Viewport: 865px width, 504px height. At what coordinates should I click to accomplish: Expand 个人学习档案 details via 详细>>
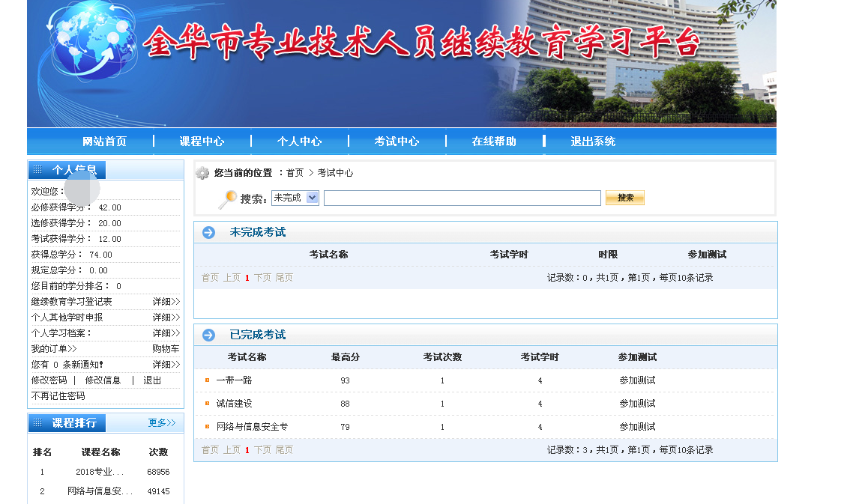click(x=166, y=333)
